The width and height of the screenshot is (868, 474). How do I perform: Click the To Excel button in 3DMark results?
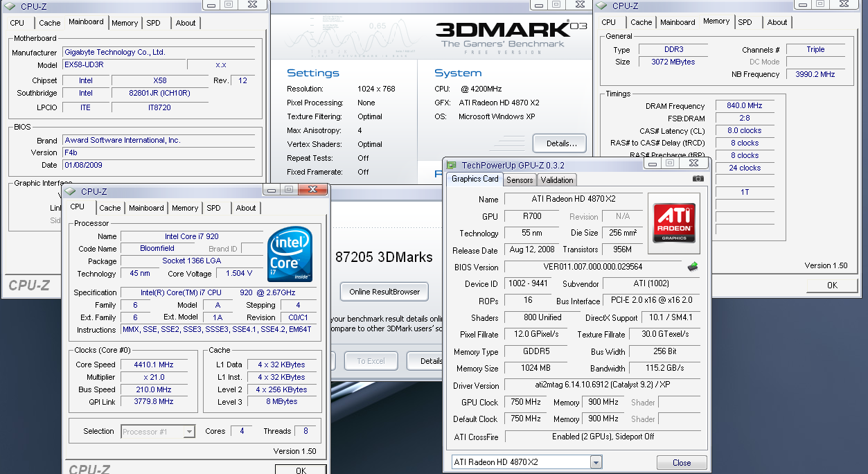coord(371,361)
